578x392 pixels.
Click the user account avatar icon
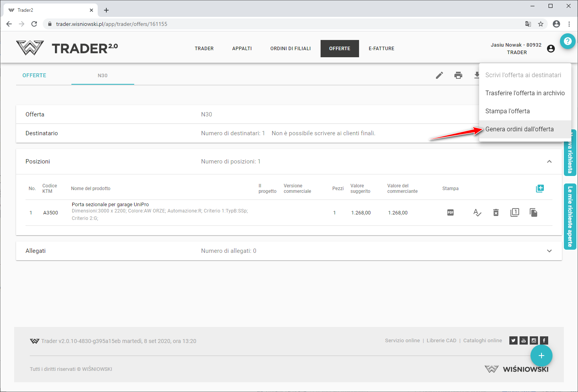(x=551, y=49)
